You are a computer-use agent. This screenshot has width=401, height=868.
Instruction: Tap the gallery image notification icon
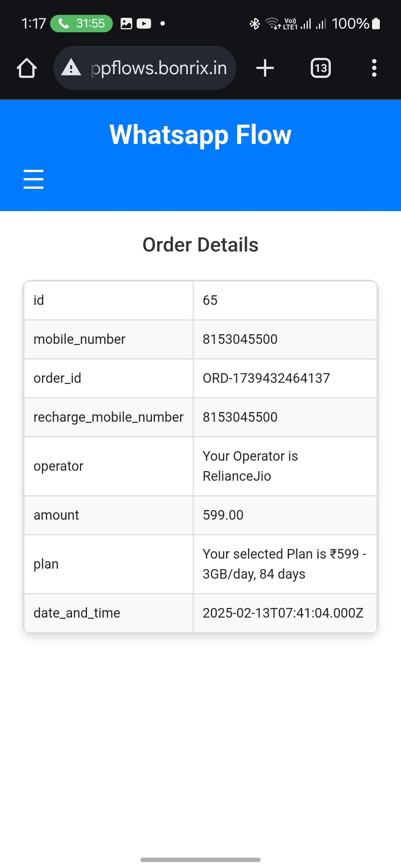pos(126,24)
